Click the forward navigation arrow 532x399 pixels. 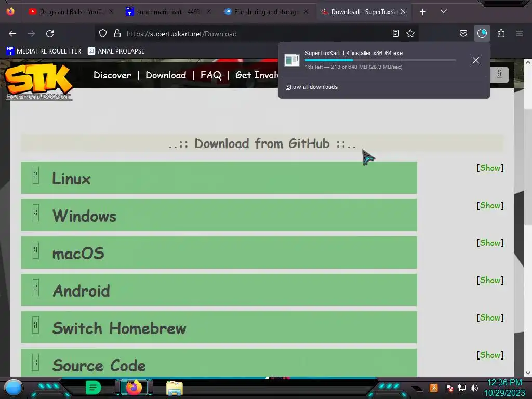pos(31,34)
